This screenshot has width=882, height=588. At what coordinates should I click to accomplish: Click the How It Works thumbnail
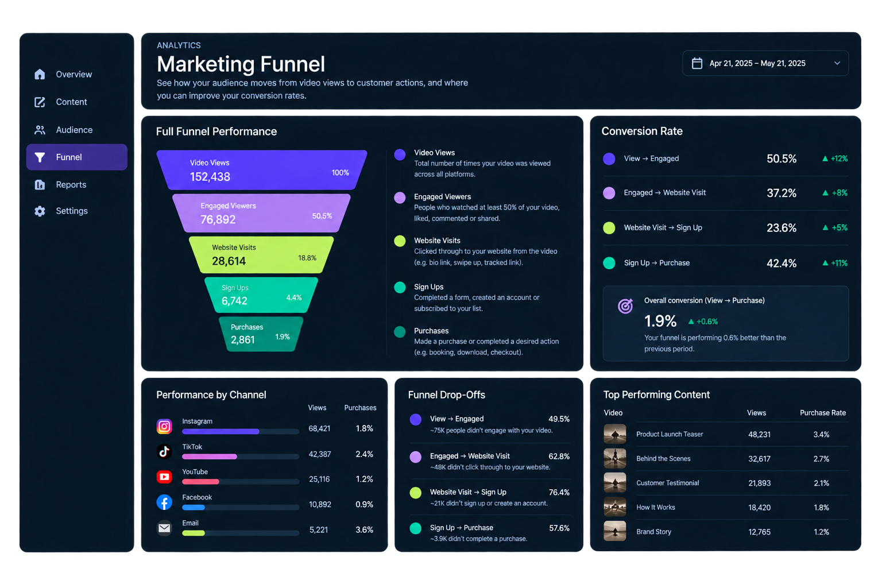615,507
